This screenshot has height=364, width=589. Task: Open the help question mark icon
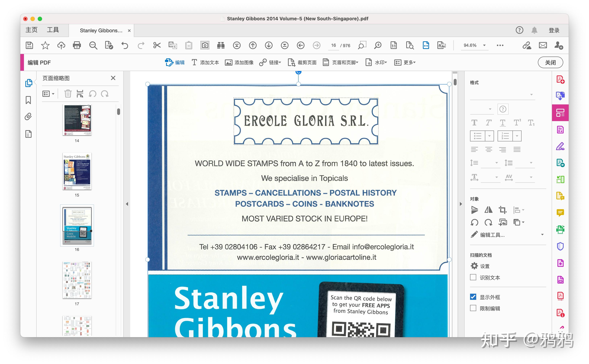tap(519, 30)
